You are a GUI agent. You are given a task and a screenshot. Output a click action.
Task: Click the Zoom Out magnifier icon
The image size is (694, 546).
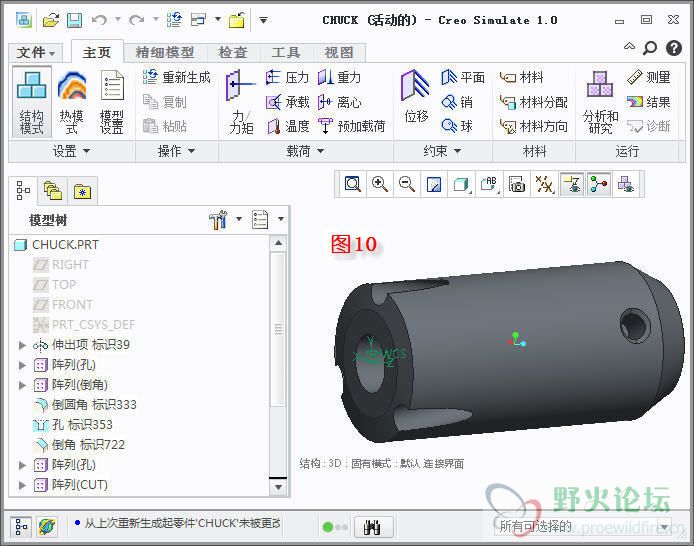[407, 184]
